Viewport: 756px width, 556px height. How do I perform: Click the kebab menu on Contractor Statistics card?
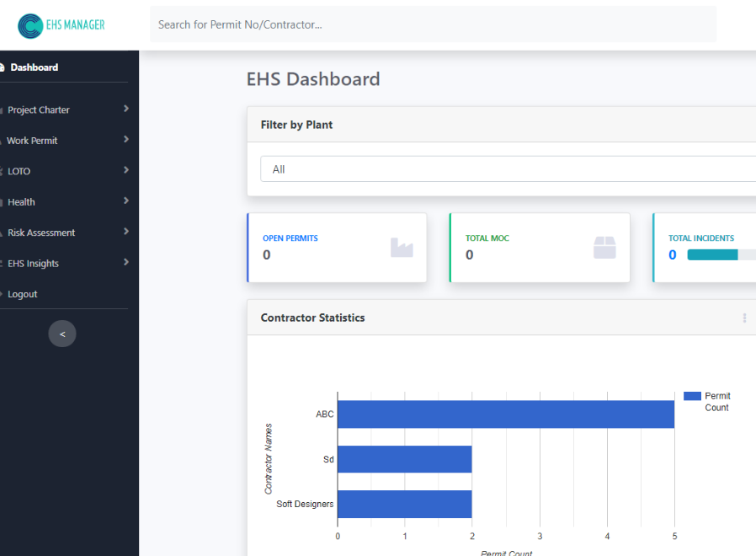click(743, 318)
